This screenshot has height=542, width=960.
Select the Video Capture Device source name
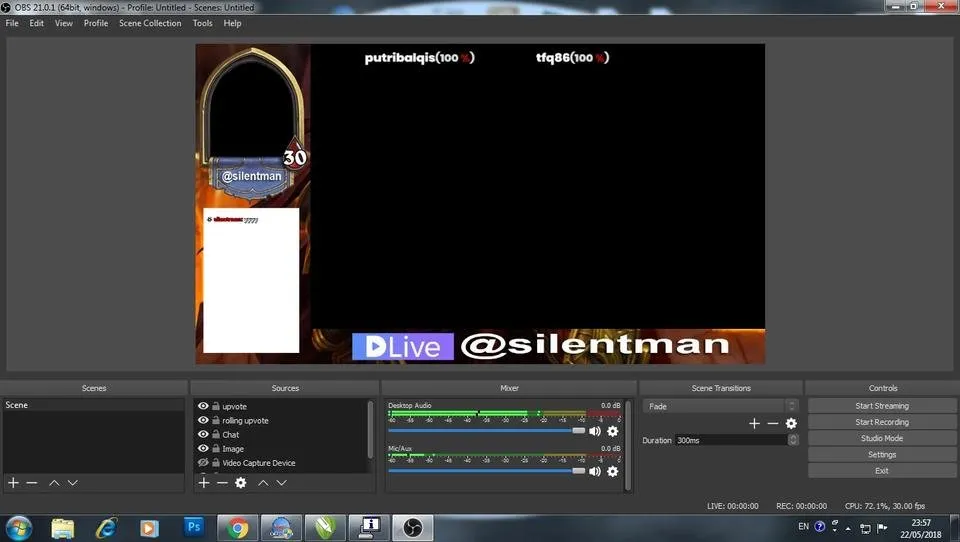point(258,462)
